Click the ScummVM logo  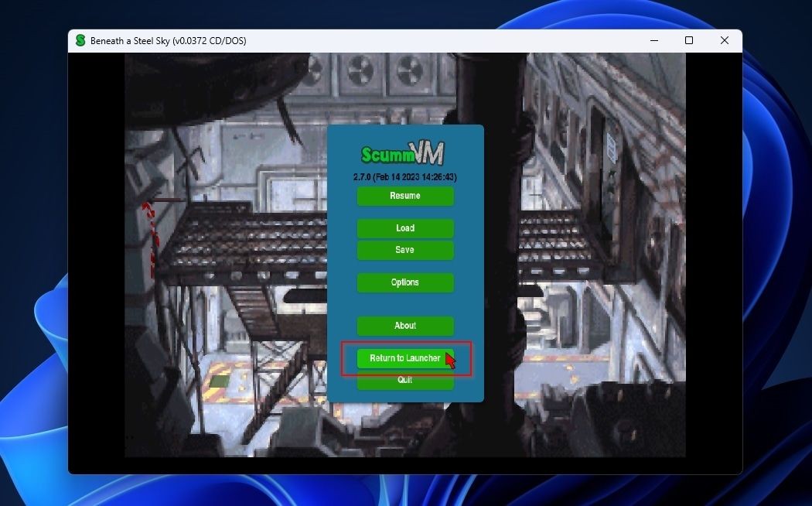coord(402,153)
